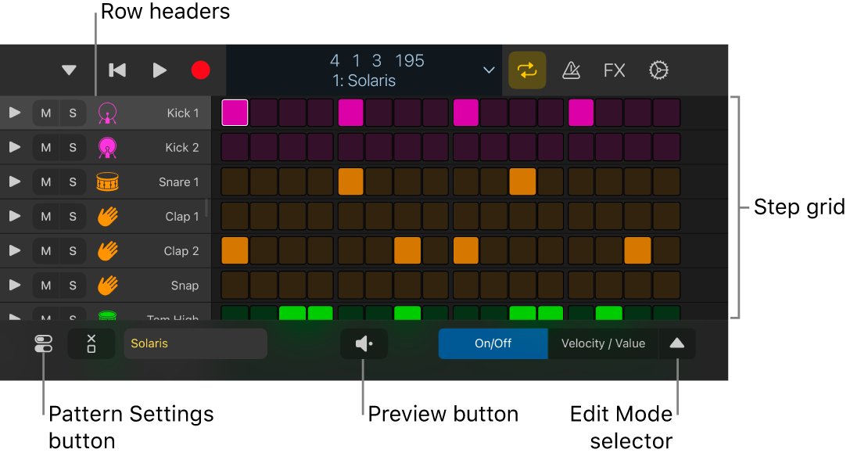Toggle cycle mode with the loop icon

click(527, 70)
